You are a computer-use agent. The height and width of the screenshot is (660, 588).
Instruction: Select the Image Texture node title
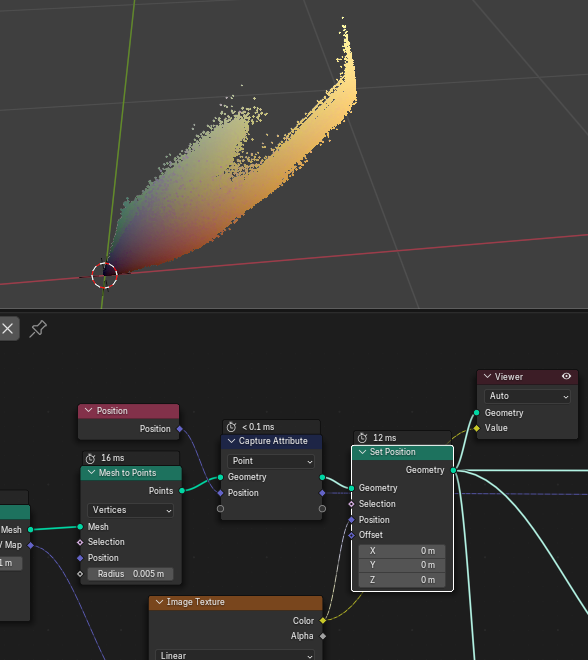[195, 602]
